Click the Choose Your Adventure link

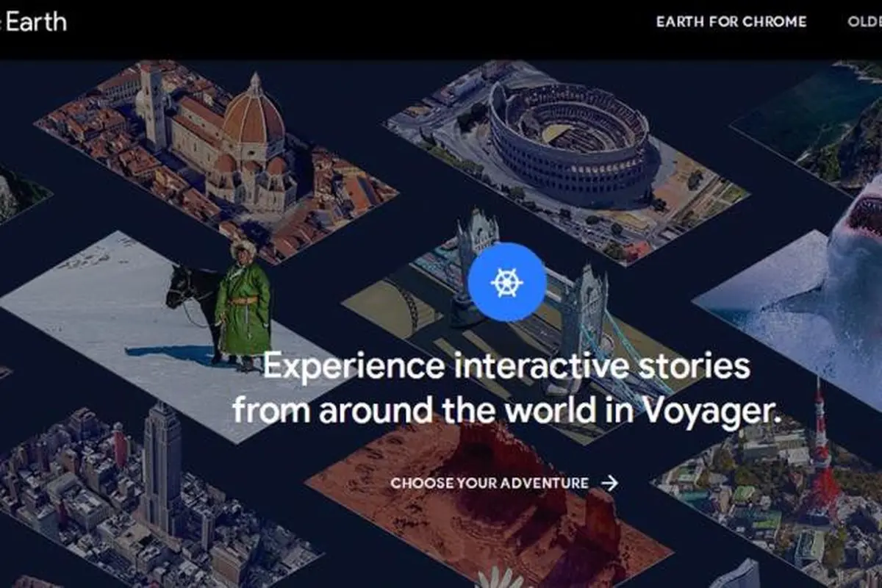[x=490, y=483]
